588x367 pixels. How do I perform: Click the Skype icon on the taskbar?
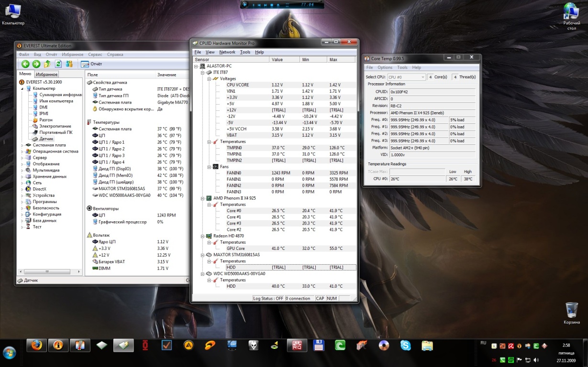click(x=405, y=345)
